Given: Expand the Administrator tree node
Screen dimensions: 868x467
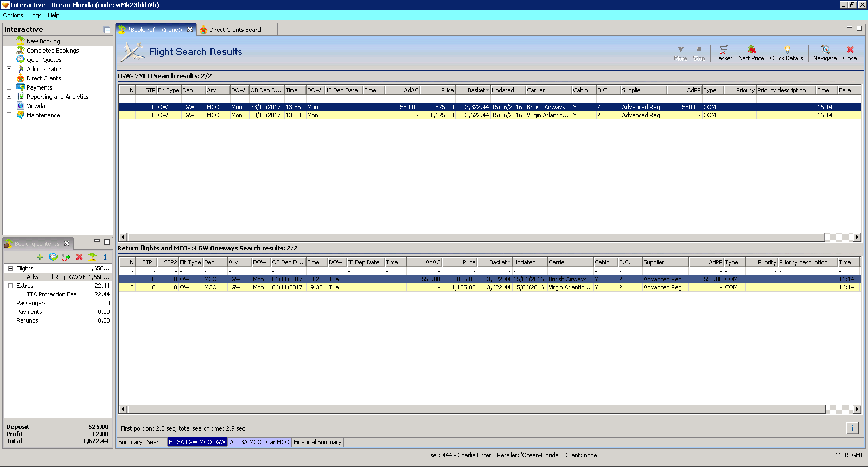Looking at the screenshot, I should point(9,69).
